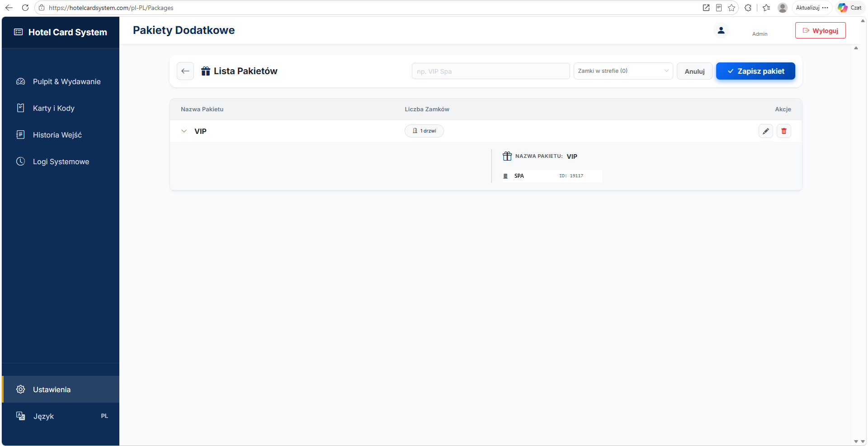Click the Liczba Zamków column header
This screenshot has height=446, width=868.
pos(427,109)
